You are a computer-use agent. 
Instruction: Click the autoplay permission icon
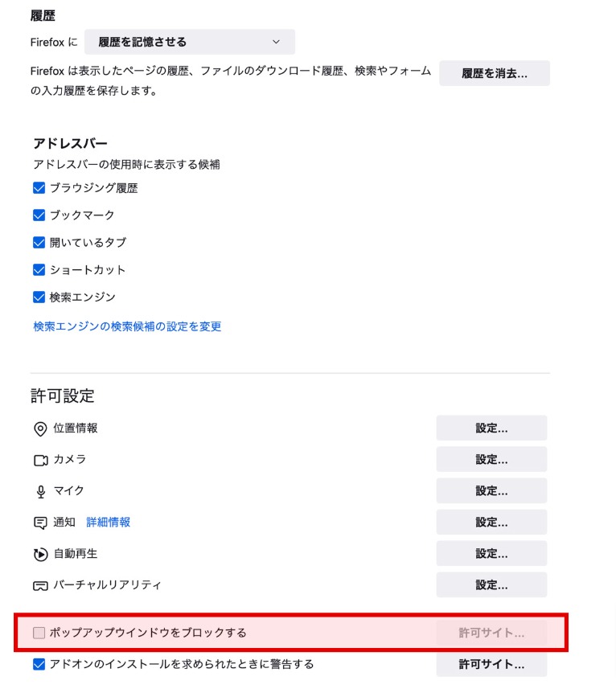point(40,554)
